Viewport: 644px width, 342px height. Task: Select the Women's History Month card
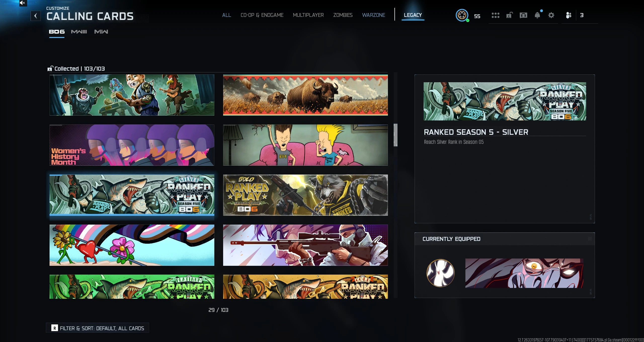coord(132,145)
